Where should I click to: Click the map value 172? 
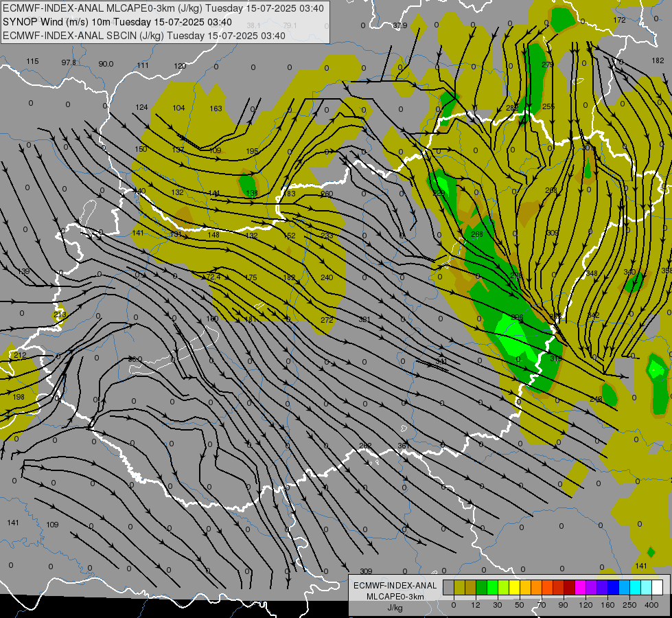[x=619, y=20]
